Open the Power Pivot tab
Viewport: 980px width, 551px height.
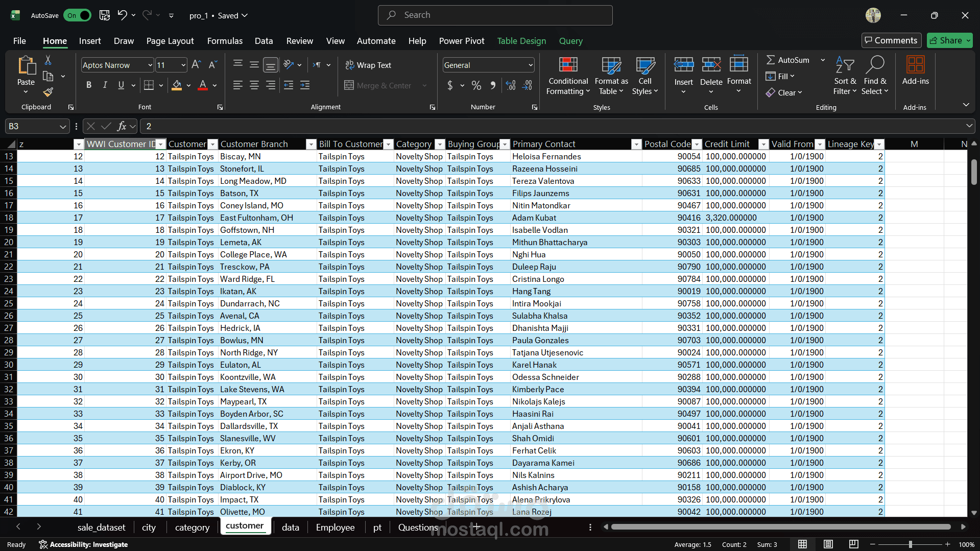tap(462, 41)
